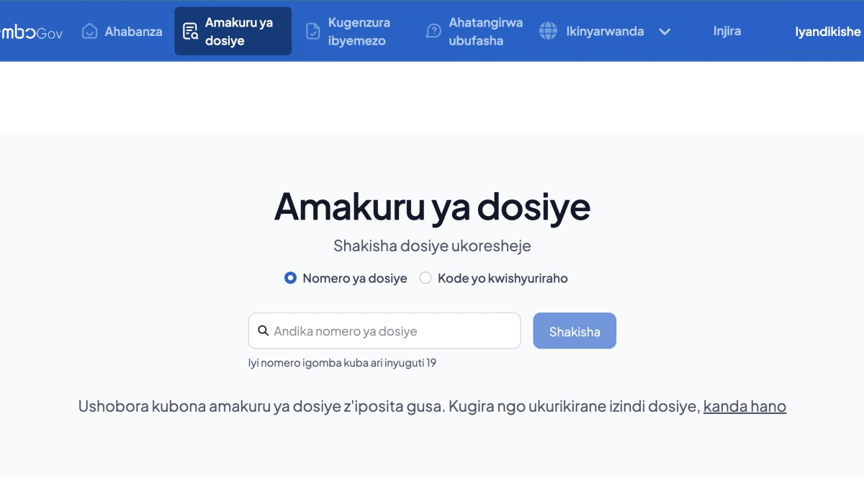Select the Nomero ya dosiye radio button

(x=290, y=278)
